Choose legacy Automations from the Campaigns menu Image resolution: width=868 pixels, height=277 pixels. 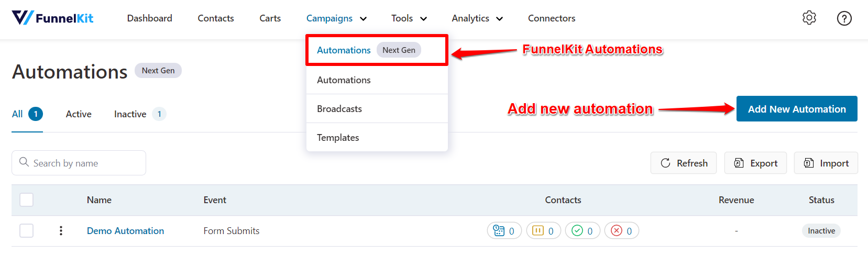tap(377, 80)
